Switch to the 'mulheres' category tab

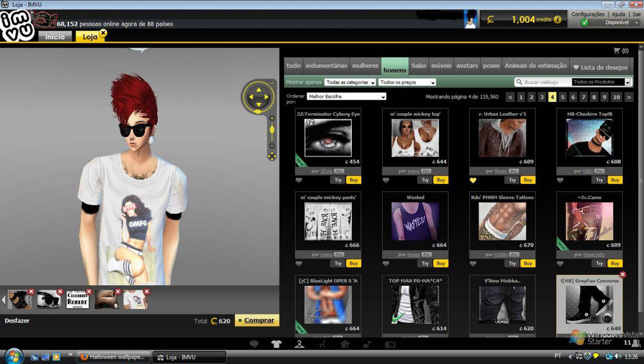coord(365,66)
